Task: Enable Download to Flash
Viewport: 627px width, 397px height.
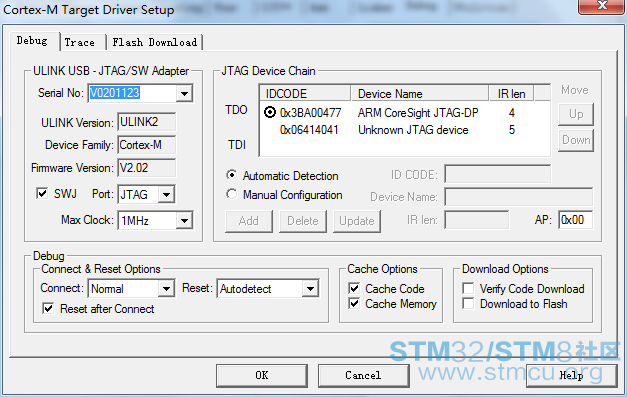Action: (468, 303)
